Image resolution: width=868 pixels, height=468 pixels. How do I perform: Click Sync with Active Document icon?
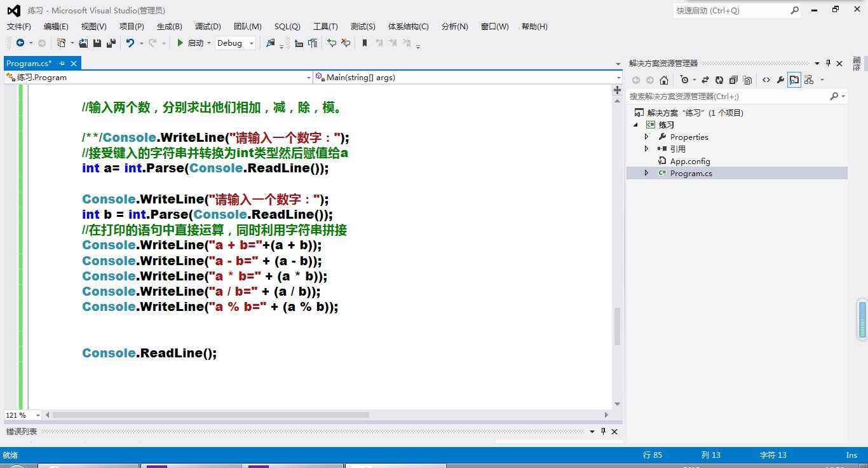(x=705, y=79)
